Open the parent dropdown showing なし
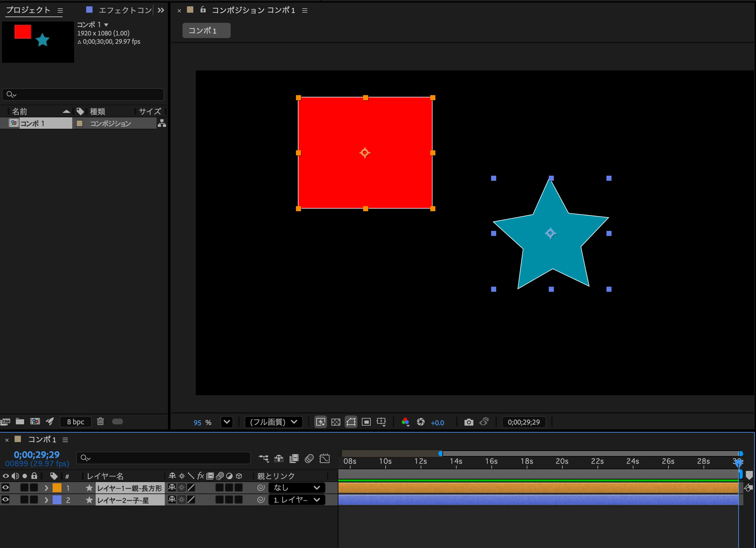Image resolution: width=756 pixels, height=548 pixels. 297,488
